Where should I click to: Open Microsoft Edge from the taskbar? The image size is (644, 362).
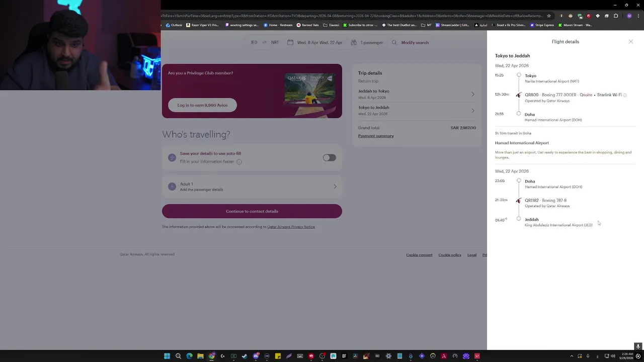(189, 356)
